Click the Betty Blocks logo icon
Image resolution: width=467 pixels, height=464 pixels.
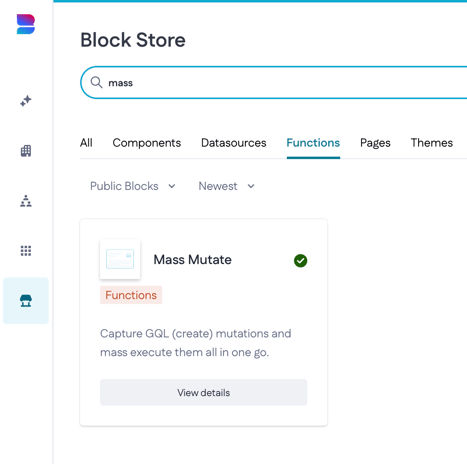tap(26, 24)
